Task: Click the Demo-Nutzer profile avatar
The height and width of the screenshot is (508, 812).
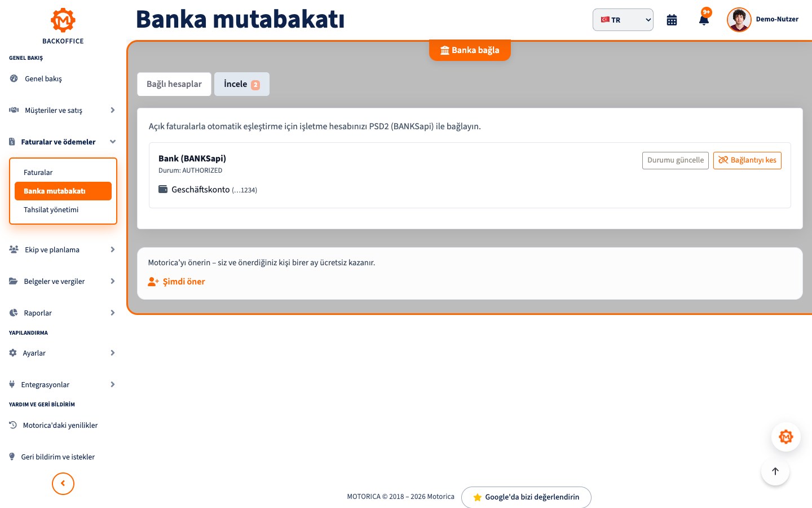Action: click(x=739, y=20)
